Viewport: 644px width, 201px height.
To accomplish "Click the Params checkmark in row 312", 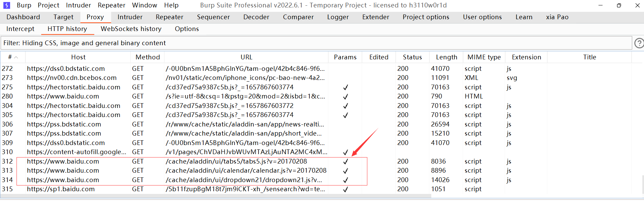I will pos(345,162).
